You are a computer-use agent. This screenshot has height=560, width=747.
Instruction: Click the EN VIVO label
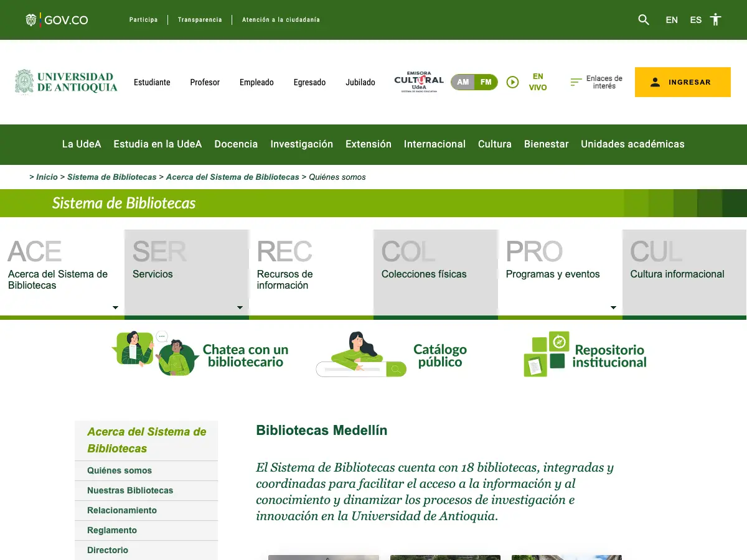coord(538,82)
